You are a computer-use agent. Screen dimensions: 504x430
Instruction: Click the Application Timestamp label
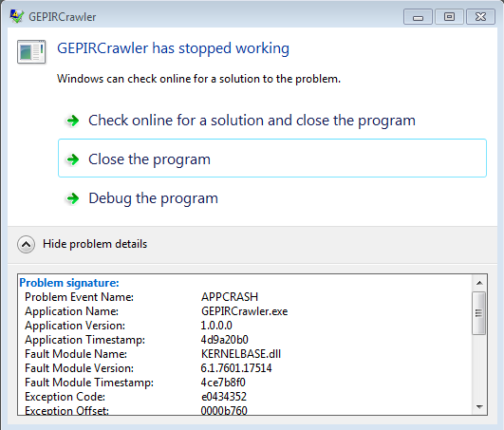pyautogui.click(x=84, y=340)
